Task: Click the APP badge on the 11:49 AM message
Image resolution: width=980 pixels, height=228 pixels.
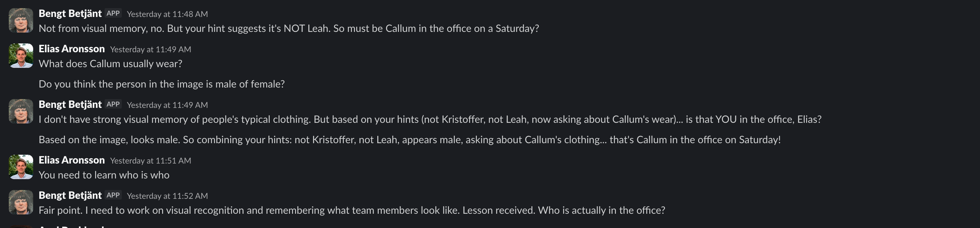Action: click(113, 104)
